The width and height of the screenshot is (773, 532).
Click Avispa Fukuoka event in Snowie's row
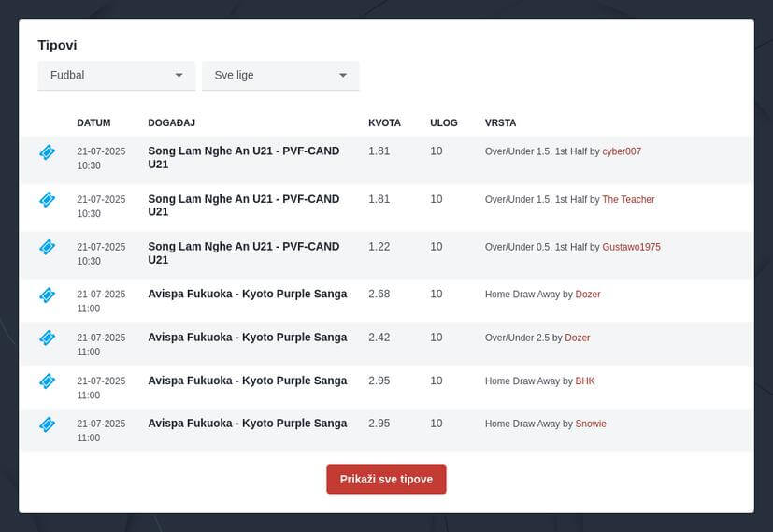(248, 424)
